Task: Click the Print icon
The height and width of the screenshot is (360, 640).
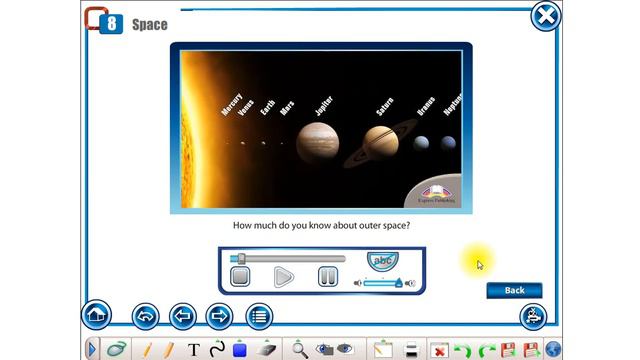Action: [x=411, y=350]
